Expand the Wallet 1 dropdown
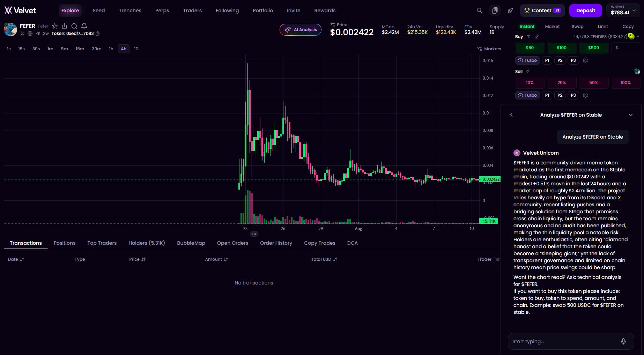The height and width of the screenshot is (355, 644). click(x=623, y=10)
